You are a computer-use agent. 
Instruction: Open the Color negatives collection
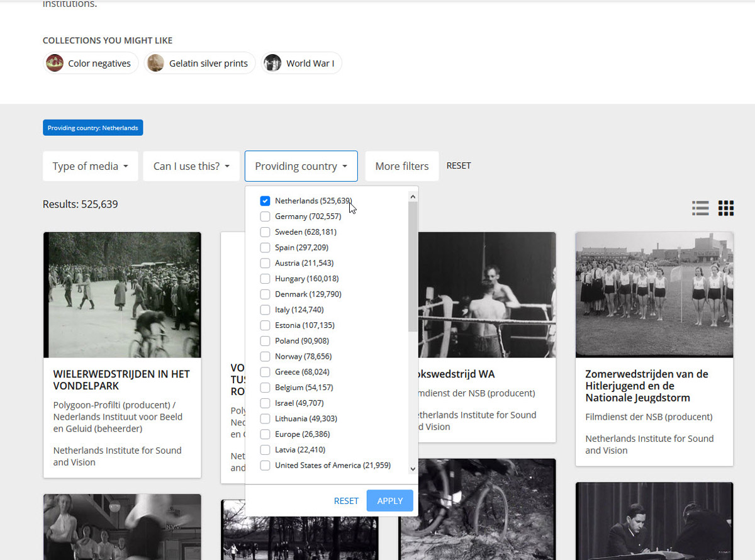tap(91, 63)
